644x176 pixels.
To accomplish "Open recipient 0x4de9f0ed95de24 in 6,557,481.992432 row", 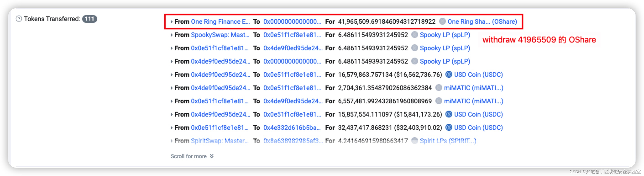I will point(293,101).
